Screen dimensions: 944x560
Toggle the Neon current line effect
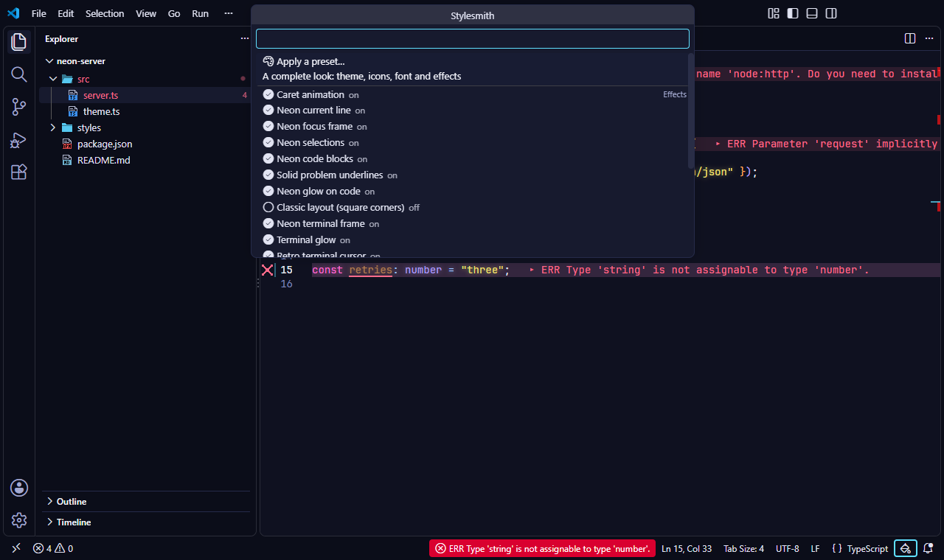coord(472,111)
